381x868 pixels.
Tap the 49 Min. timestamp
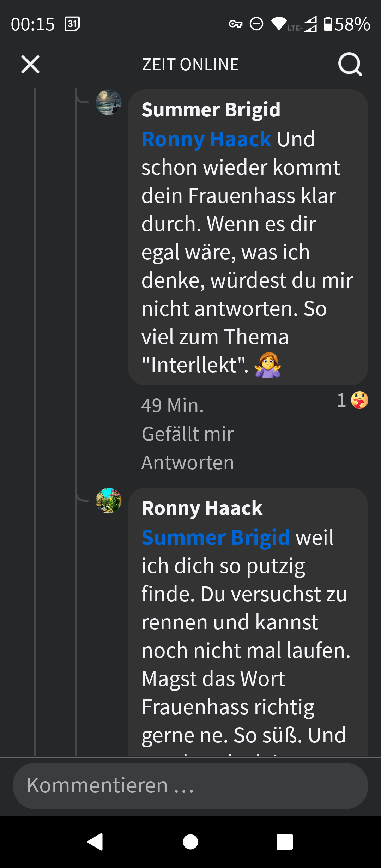coord(173,405)
